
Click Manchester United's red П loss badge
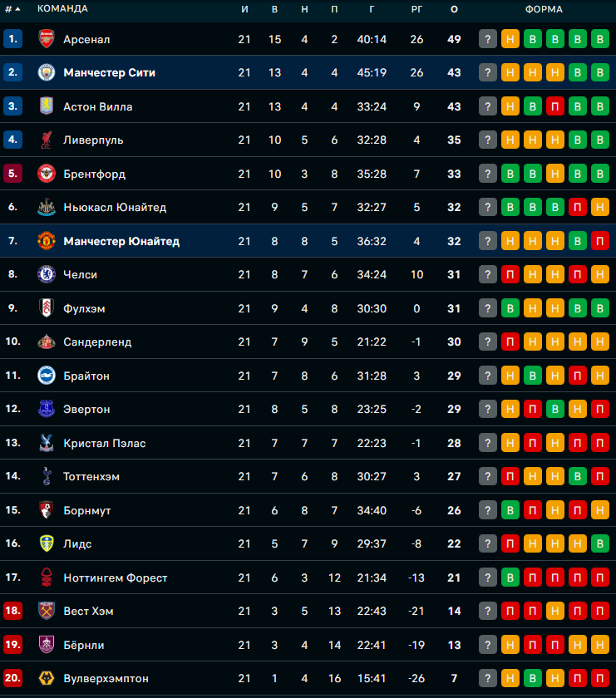point(600,241)
